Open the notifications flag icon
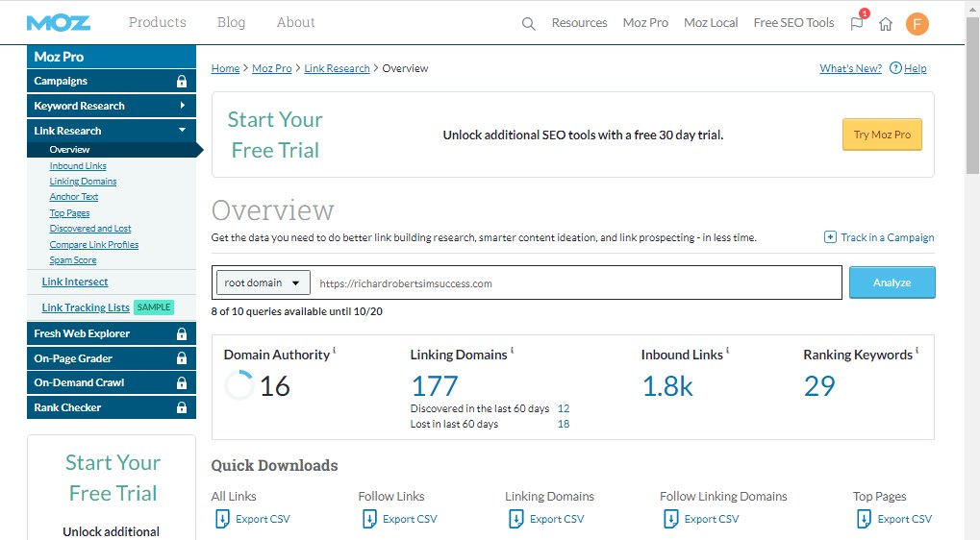This screenshot has width=980, height=540. click(x=857, y=23)
